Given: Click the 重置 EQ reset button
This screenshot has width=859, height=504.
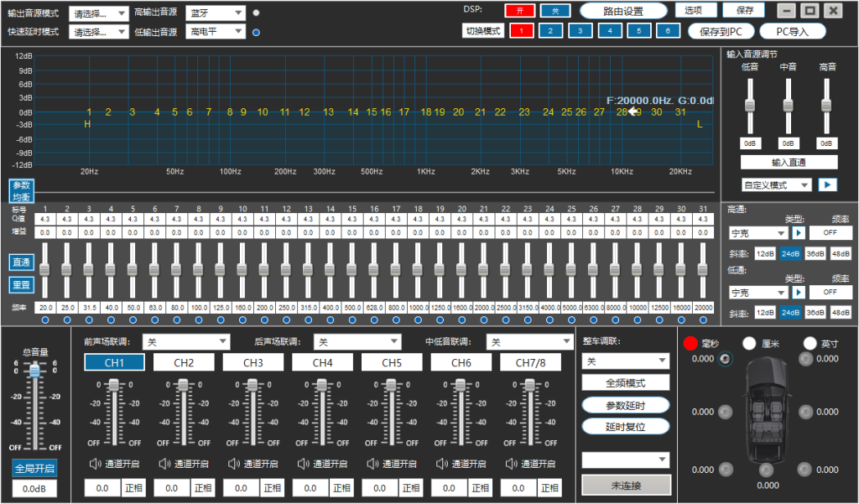Looking at the screenshot, I should 21,285.
